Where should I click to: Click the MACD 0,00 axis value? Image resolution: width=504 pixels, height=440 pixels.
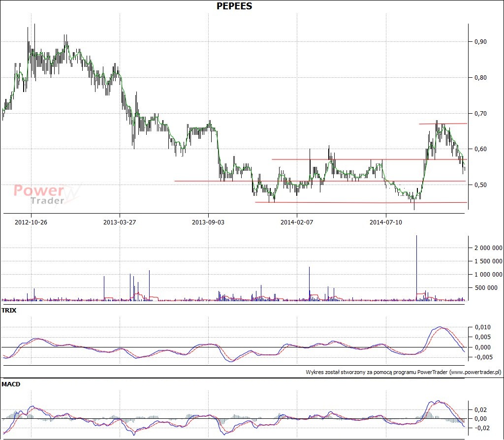tap(480, 419)
